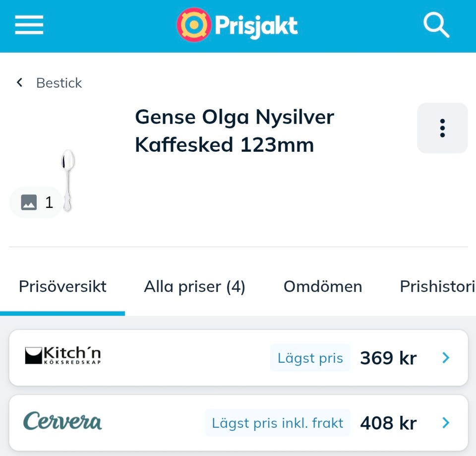Click the back arrow beside Bestick
The width and height of the screenshot is (476, 456).
pos(19,82)
